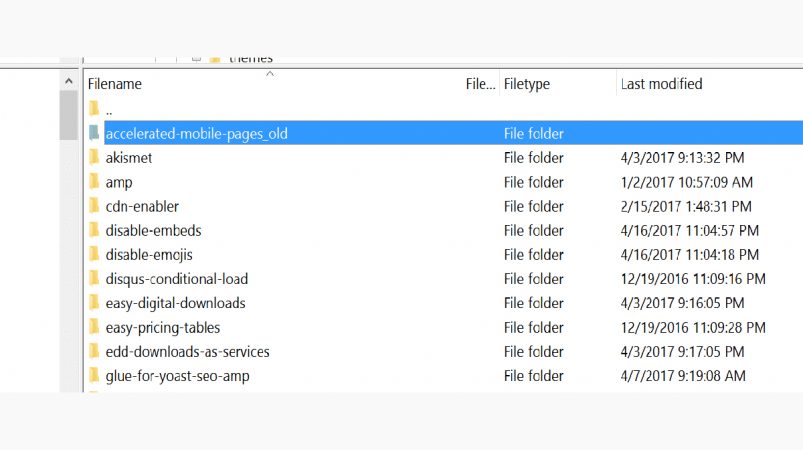Click the 4/16/2017 11:04:57 PM date
The height and width of the screenshot is (450, 803).
pos(689,230)
